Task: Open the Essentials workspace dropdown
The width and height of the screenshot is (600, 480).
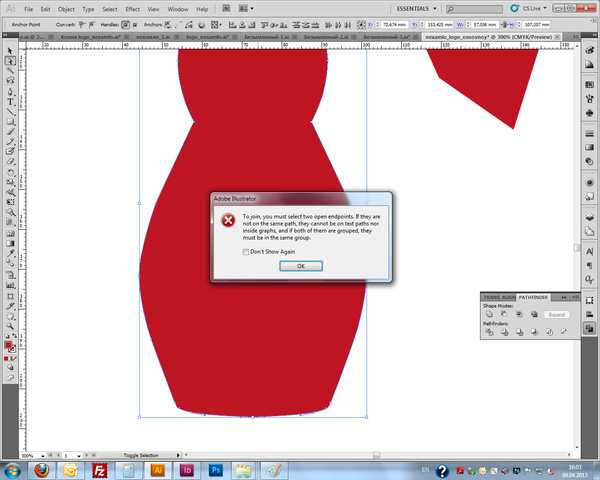Action: (416, 8)
